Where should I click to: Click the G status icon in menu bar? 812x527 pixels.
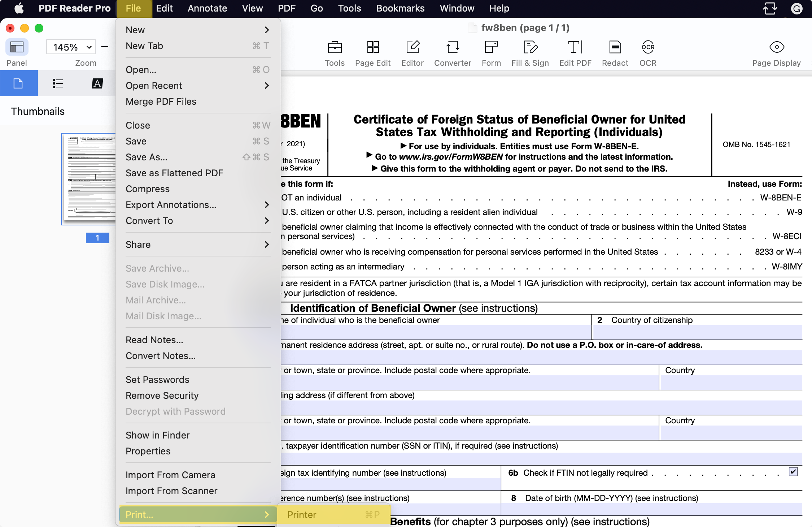(796, 8)
